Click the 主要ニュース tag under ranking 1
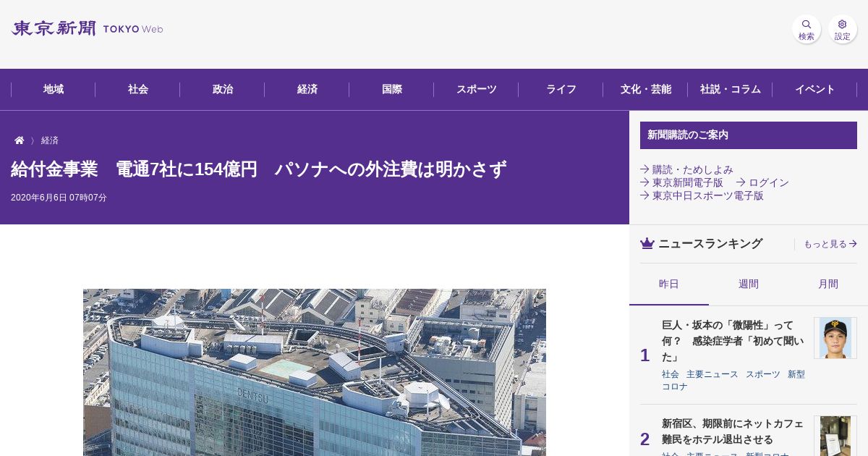Viewport: 868px width, 456px height. [712, 374]
